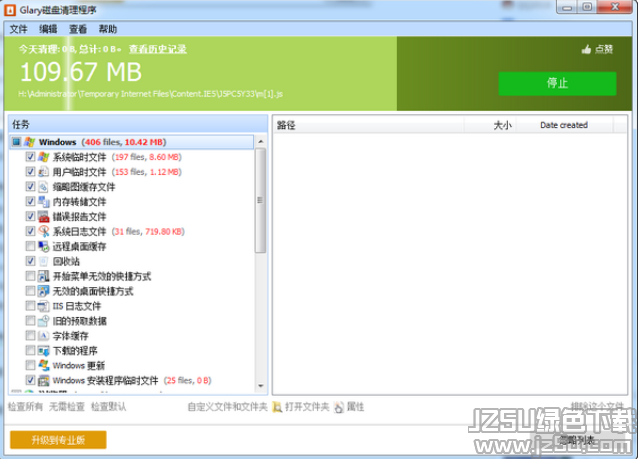Click the 检查默认 link
Screen dimensions: 638x459
pos(109,407)
